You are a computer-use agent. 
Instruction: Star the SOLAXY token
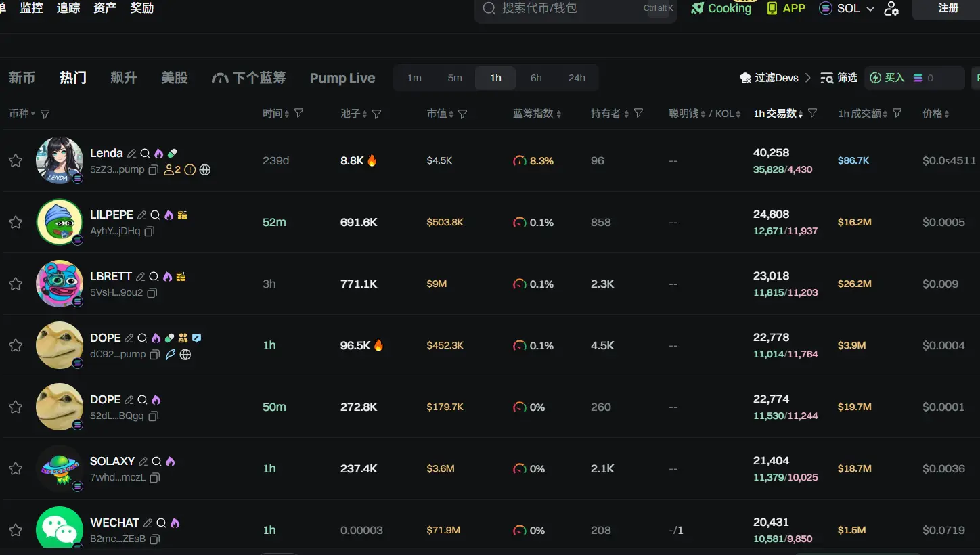(16, 468)
